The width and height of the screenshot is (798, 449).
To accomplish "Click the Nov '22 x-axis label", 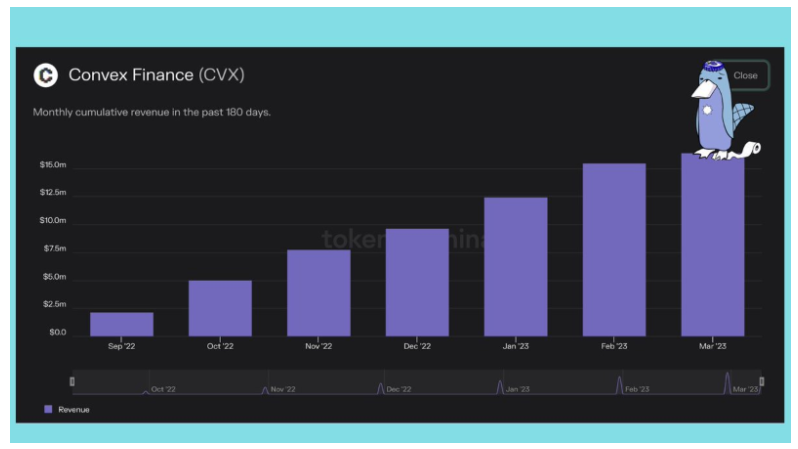I will coord(319,346).
